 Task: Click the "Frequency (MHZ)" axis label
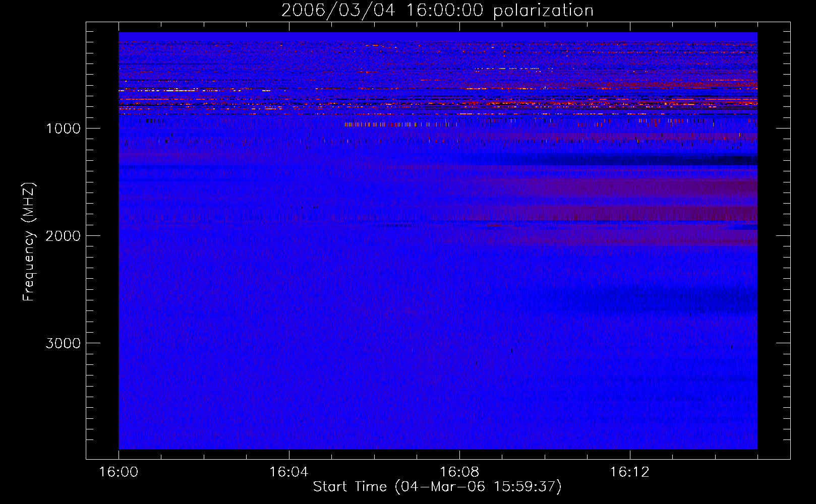click(x=29, y=242)
